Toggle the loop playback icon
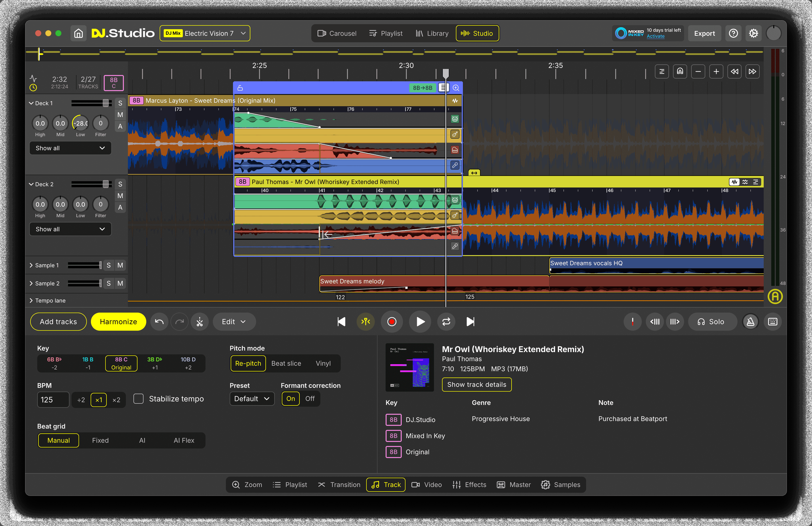 tap(446, 322)
